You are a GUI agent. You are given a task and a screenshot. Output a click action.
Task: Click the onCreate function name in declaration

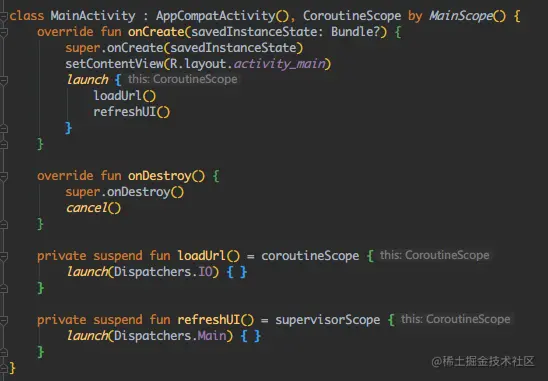pyautogui.click(x=156, y=32)
